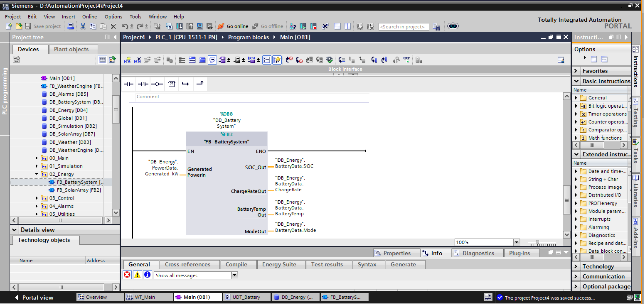Screen dimensions: 644x304
Task: Click the project tree horizontal scrollbar
Action: [x=61, y=220]
